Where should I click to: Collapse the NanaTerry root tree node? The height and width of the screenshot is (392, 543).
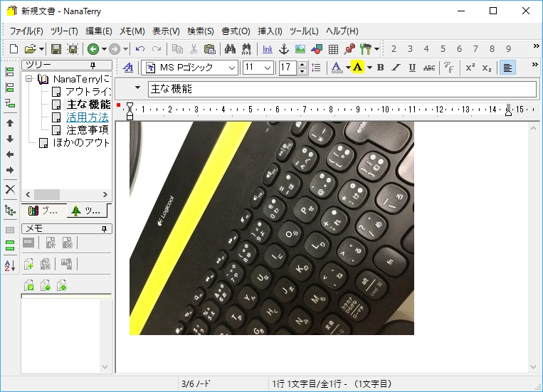click(x=29, y=79)
